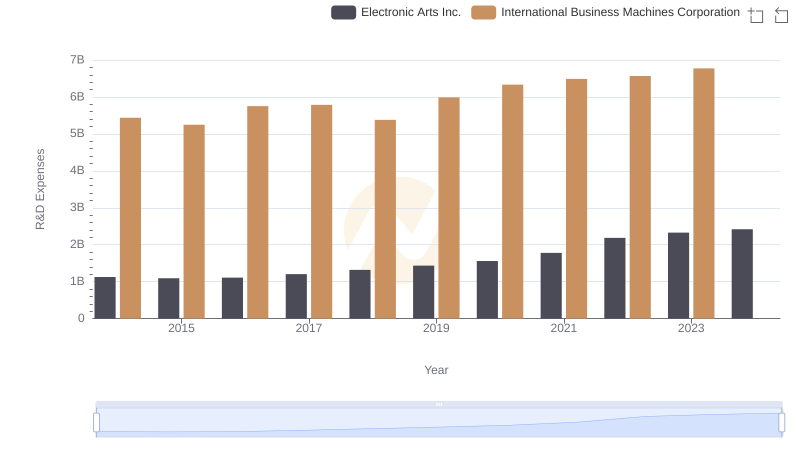
Task: Click the 2B y-axis label
Action: coord(77,244)
